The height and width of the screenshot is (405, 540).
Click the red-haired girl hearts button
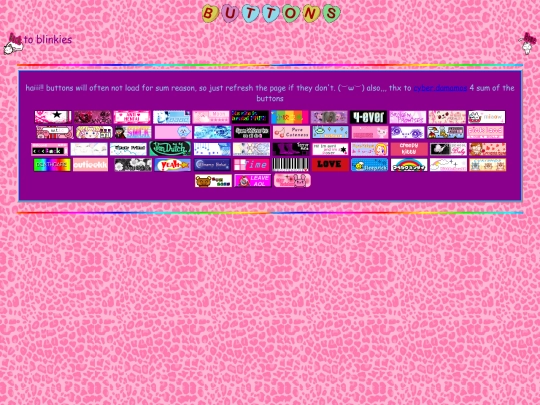[x=488, y=149]
